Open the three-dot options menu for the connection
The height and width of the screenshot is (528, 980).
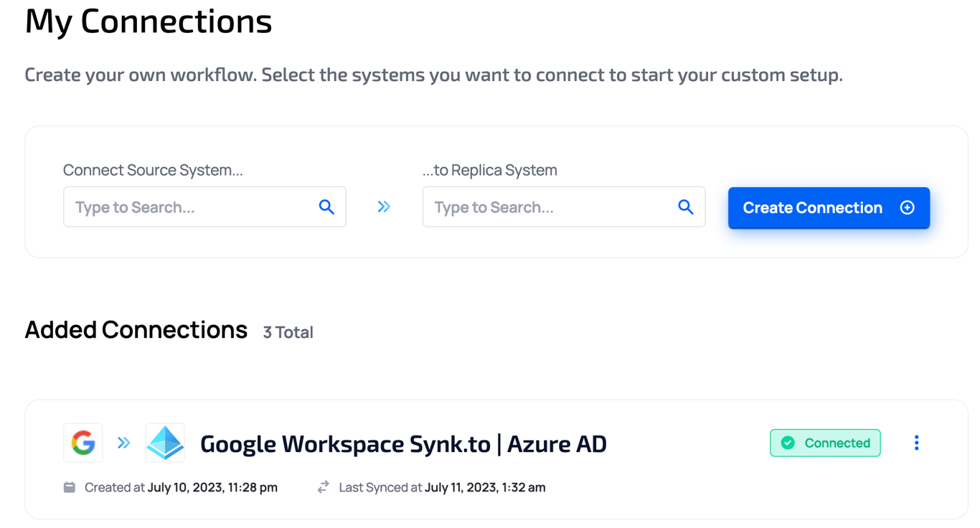coord(916,443)
